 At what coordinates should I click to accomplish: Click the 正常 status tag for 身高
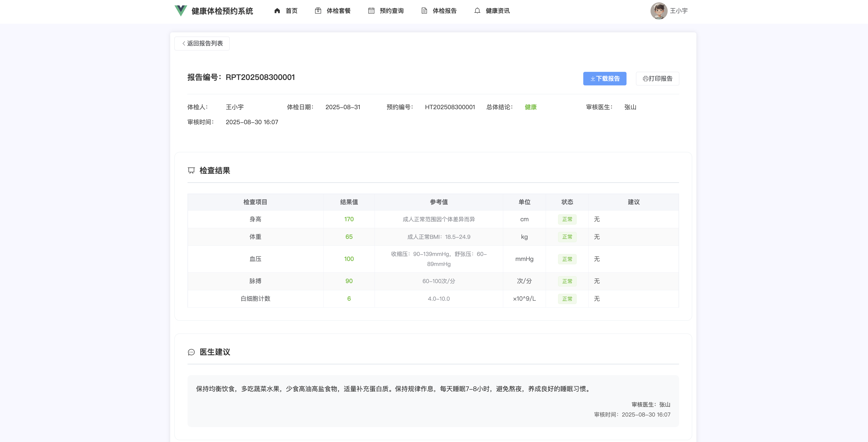click(567, 220)
